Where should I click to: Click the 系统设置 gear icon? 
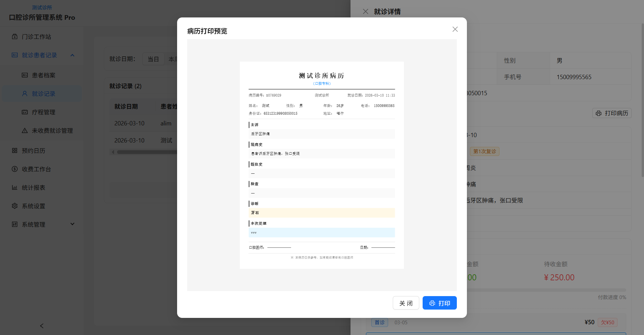(x=15, y=206)
